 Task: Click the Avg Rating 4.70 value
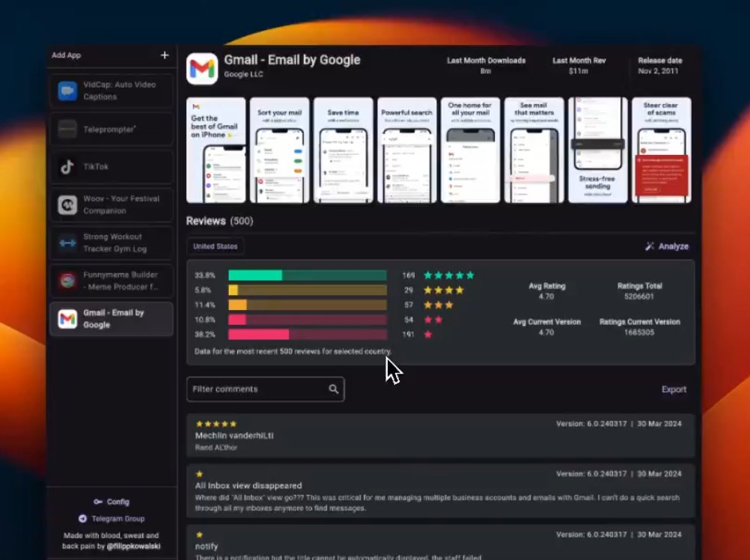click(546, 296)
